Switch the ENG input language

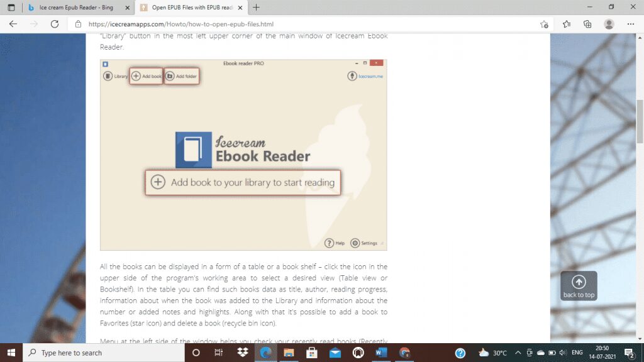coord(577,353)
